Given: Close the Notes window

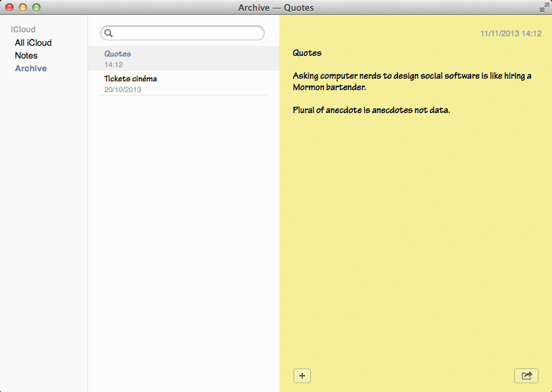Looking at the screenshot, I should (x=9, y=7).
